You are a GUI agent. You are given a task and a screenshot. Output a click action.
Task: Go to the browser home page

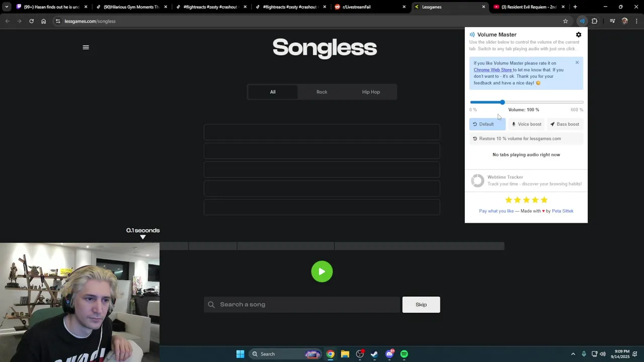[44, 21]
